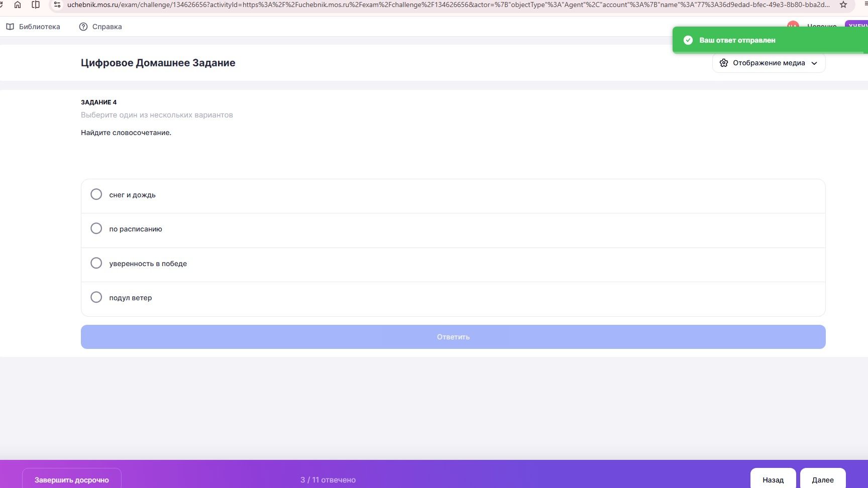Image resolution: width=868 pixels, height=488 pixels.
Task: Click the browser address bar URL
Action: point(448,5)
